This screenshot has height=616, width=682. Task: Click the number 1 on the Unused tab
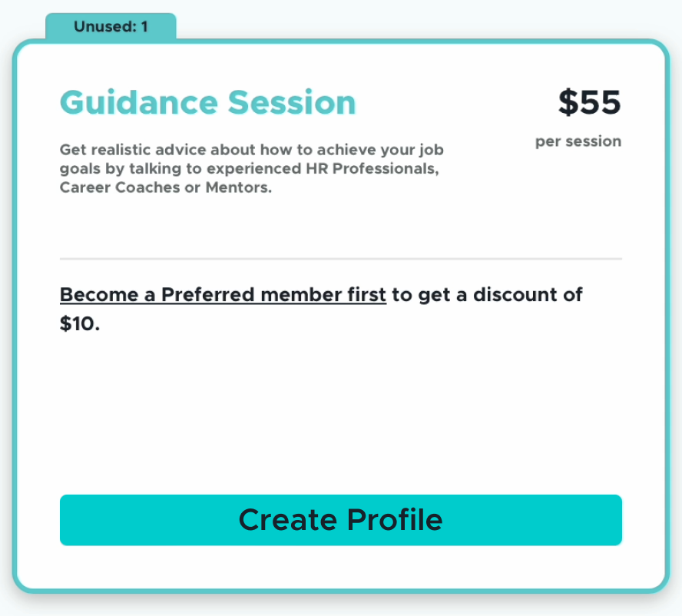(x=144, y=27)
